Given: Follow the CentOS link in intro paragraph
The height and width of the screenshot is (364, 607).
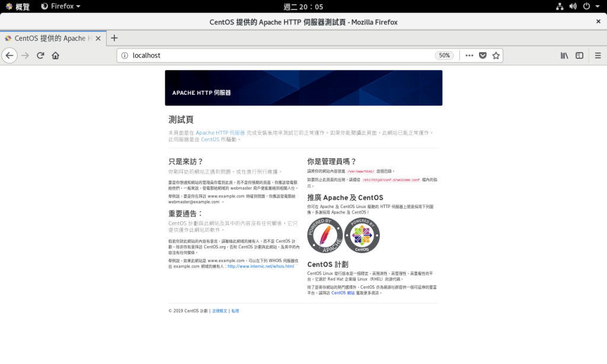Looking at the screenshot, I should tap(210, 139).
